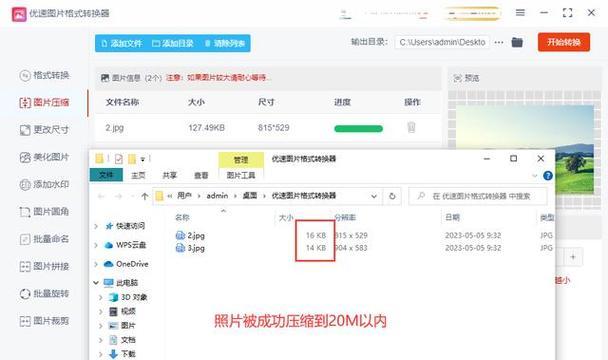608x360 pixels.
Task: Open quick access toolbar dropdown arrow
Action: pyautogui.click(x=142, y=159)
